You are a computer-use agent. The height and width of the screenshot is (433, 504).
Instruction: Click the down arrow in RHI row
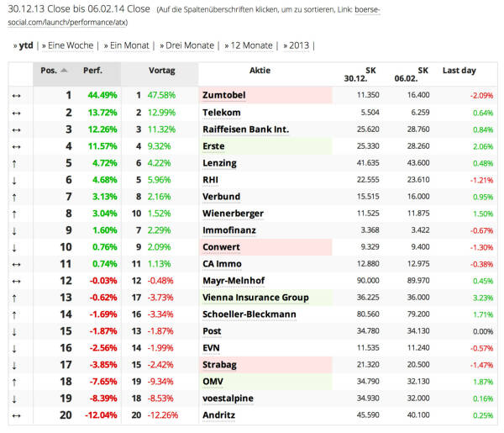coord(17,179)
